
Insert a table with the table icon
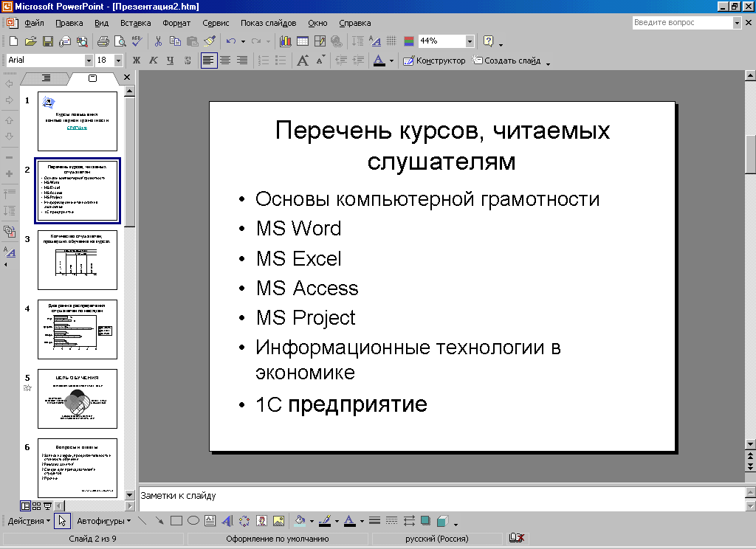(x=302, y=41)
